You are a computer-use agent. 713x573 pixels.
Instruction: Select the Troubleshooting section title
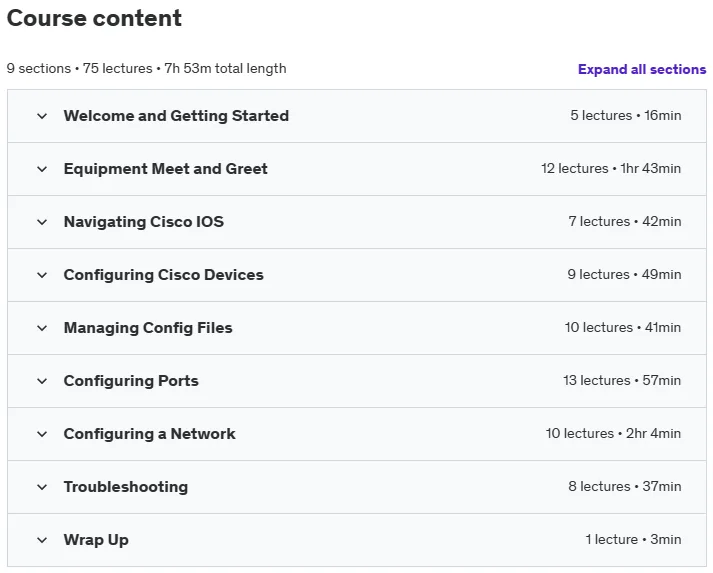click(x=126, y=487)
